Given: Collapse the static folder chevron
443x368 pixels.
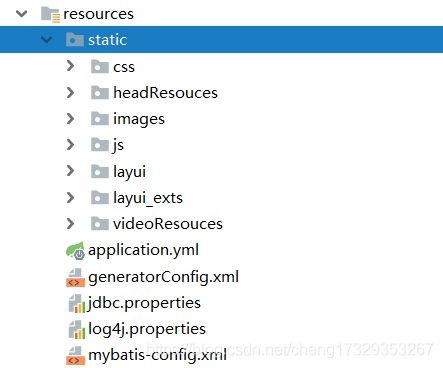Looking at the screenshot, I should (x=46, y=40).
